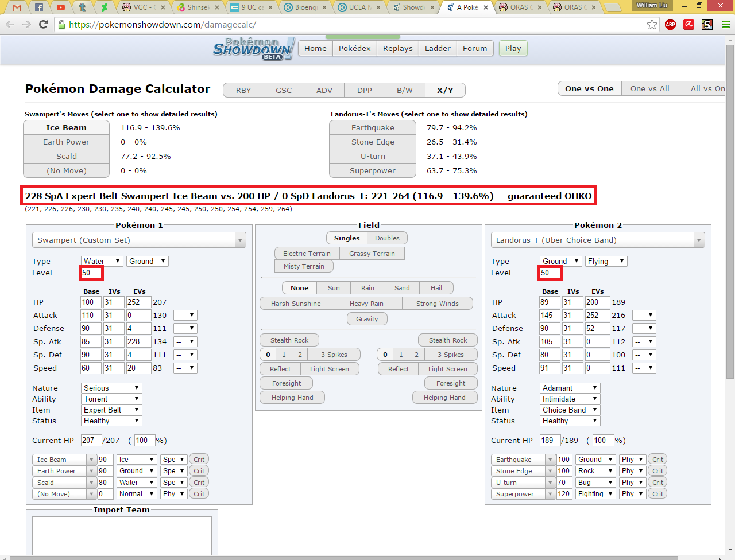Open Swampert's Nature dropdown showing Serious

click(111, 388)
